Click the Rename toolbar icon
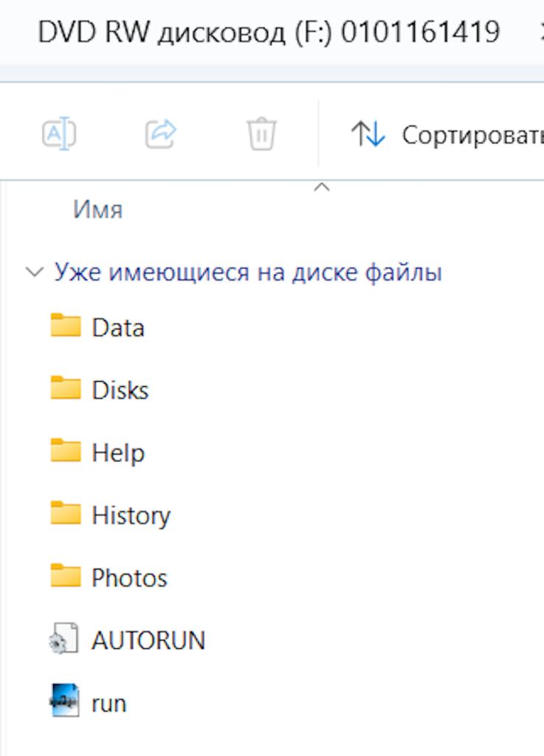Screen dimensions: 544x756 tap(59, 134)
